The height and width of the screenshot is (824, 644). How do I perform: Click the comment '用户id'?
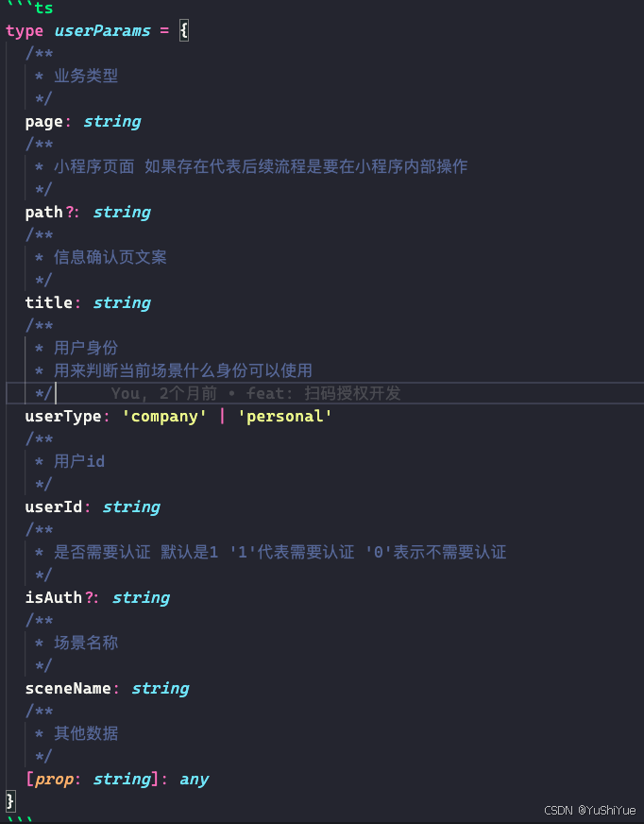coord(79,461)
